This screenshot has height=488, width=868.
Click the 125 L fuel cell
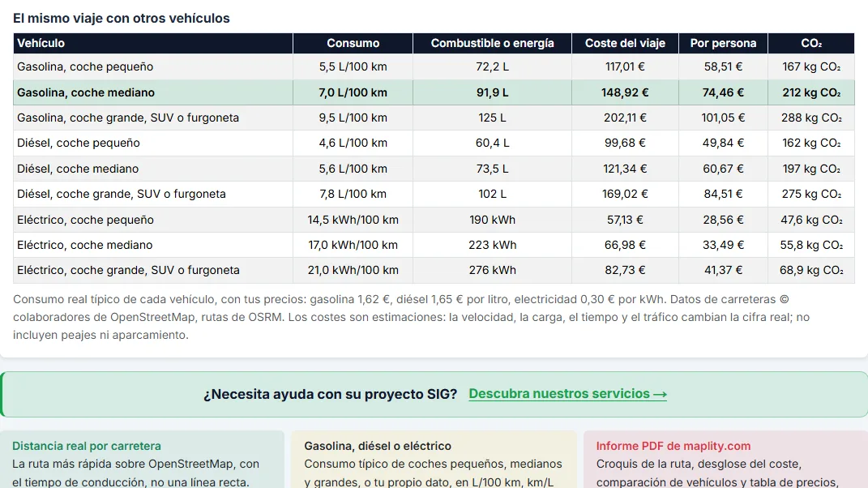pyautogui.click(x=492, y=118)
